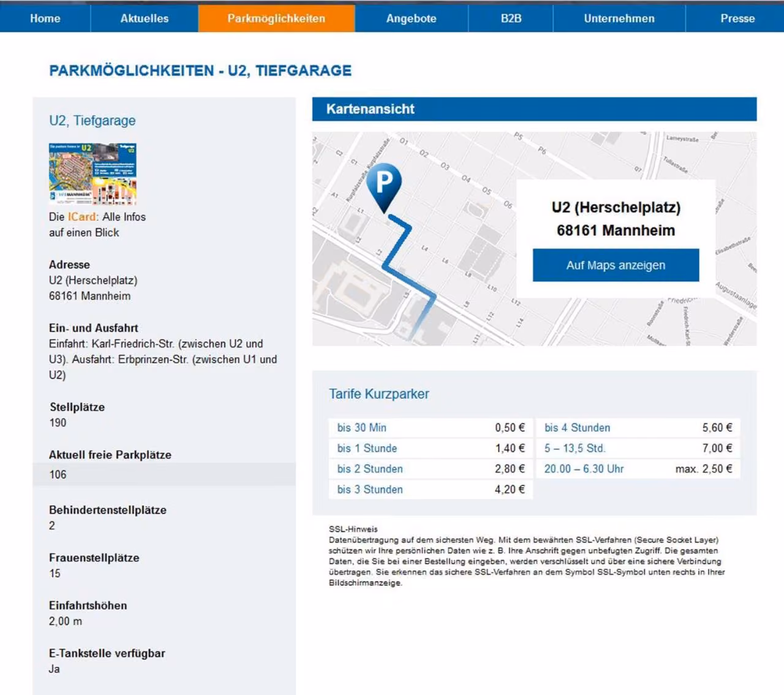This screenshot has height=695, width=784.
Task: Click the Behindertenstellplätze label
Action: point(108,510)
